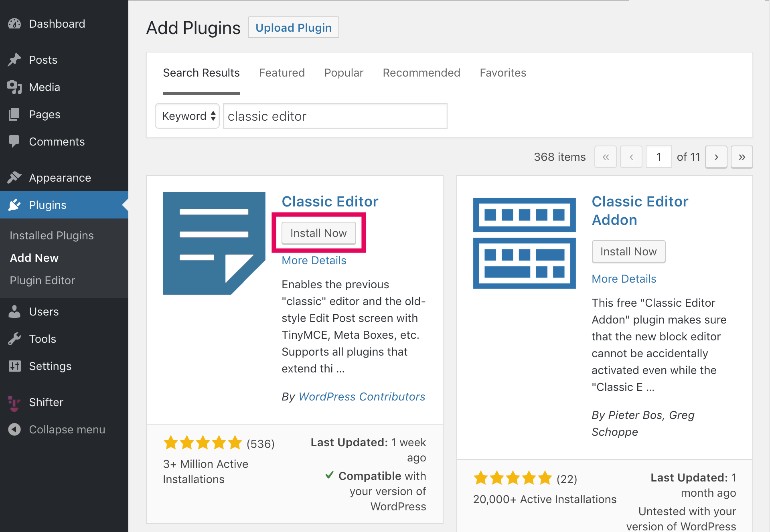Select the Pages sheets icon
The height and width of the screenshot is (532, 770).
[14, 114]
